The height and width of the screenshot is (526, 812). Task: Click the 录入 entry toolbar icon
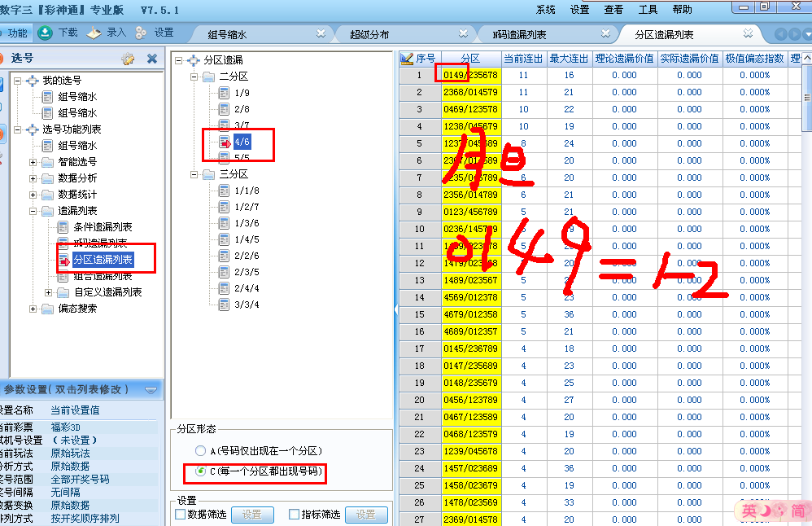point(94,33)
